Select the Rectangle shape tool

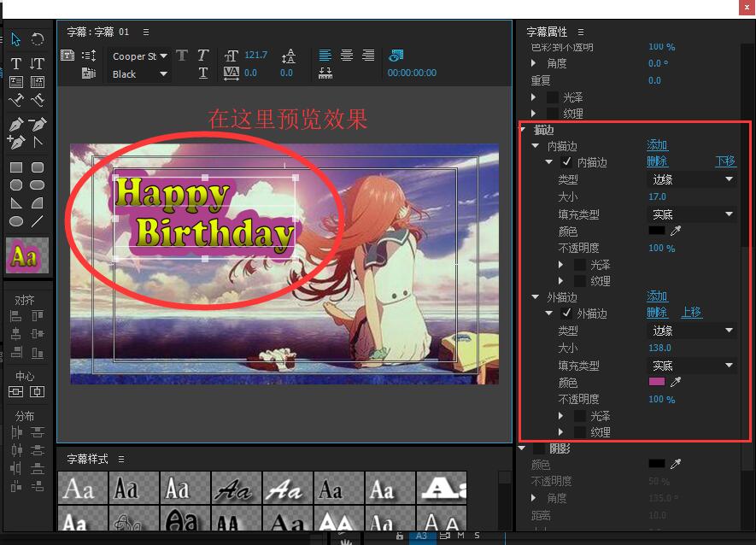click(x=16, y=167)
